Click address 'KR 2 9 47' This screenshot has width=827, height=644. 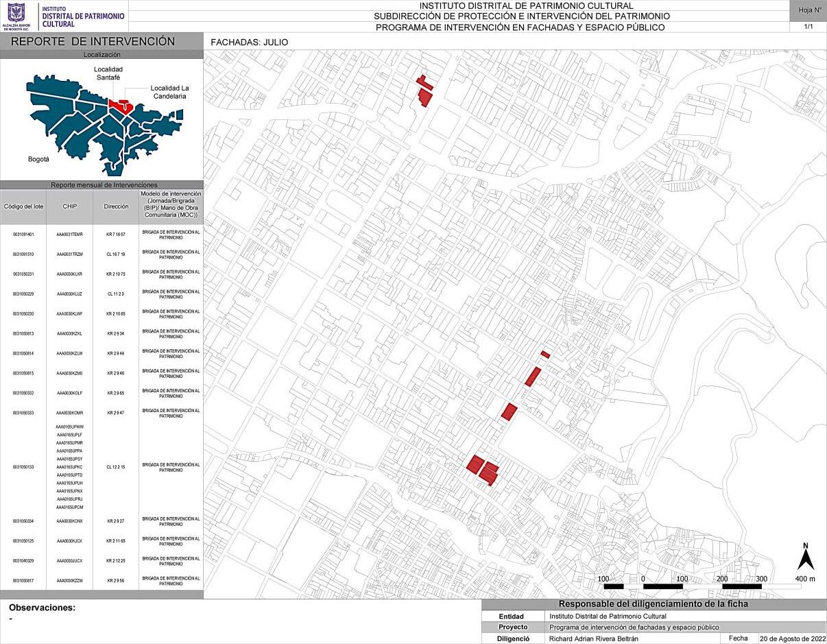(x=116, y=414)
